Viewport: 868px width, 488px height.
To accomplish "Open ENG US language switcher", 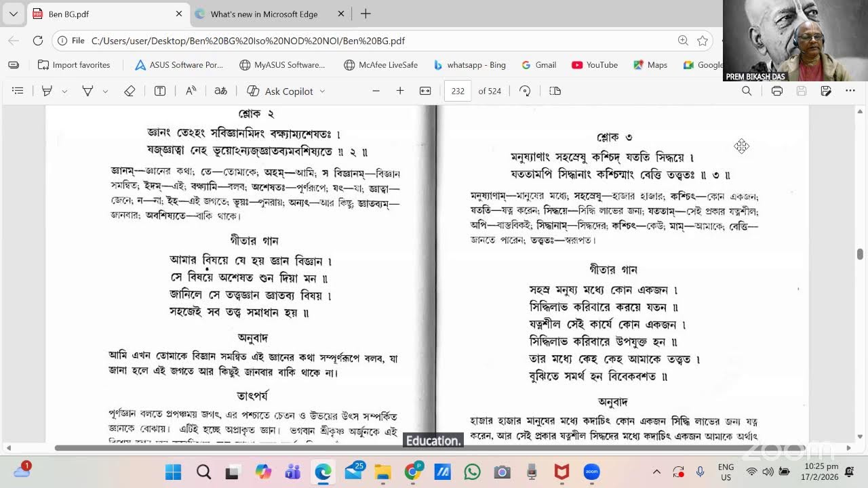I will [726, 472].
